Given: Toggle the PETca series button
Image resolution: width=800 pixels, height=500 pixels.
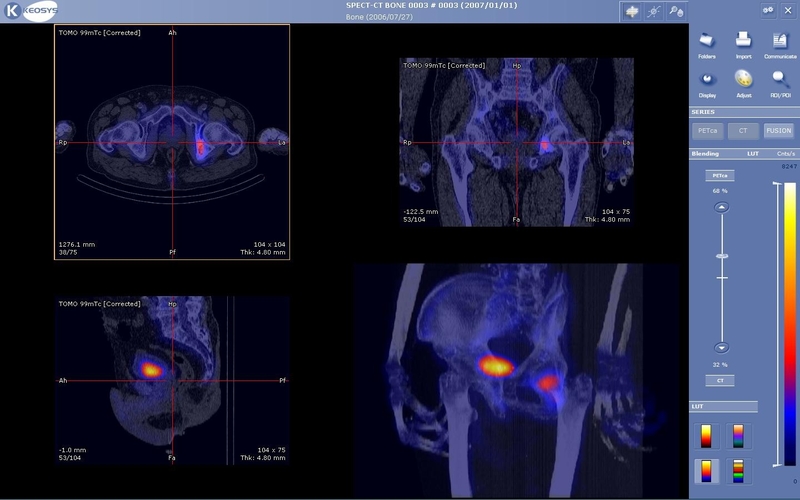Looking at the screenshot, I should pyautogui.click(x=707, y=131).
